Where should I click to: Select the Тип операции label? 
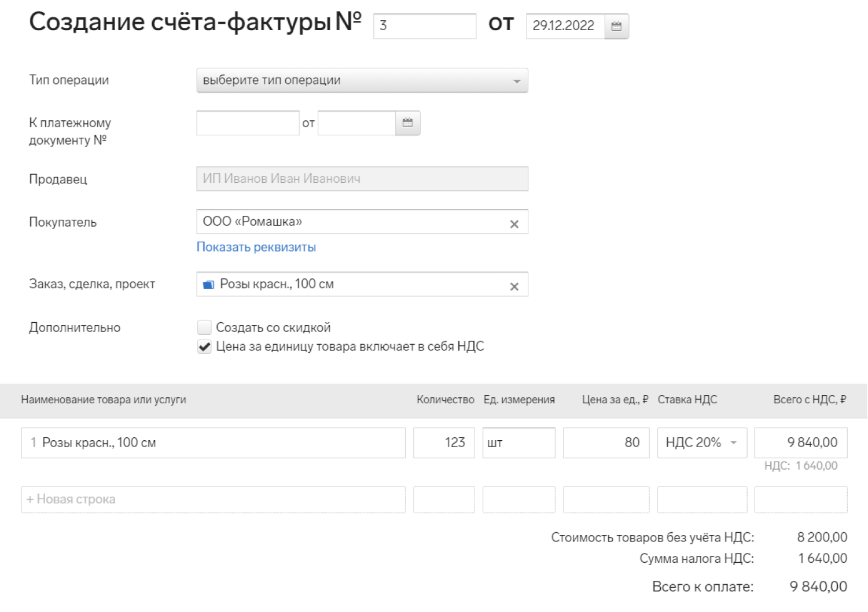pos(69,80)
